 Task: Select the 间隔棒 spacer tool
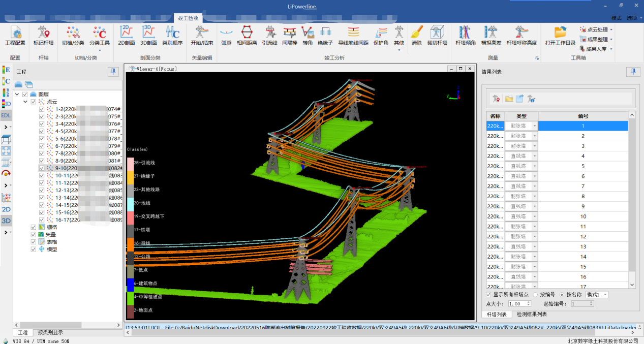(290, 36)
